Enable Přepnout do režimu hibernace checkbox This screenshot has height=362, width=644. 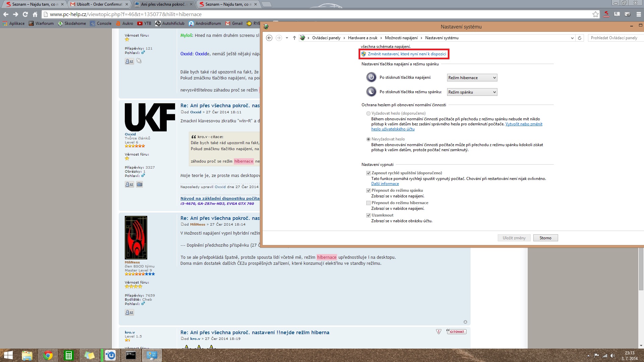pos(368,203)
